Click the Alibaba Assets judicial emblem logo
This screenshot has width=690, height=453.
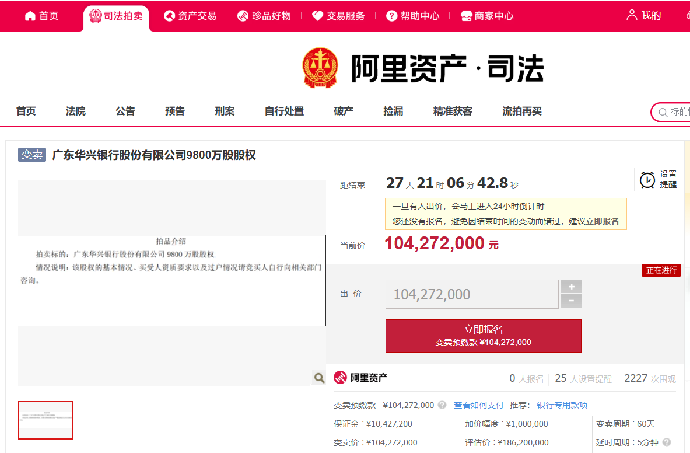[320, 68]
